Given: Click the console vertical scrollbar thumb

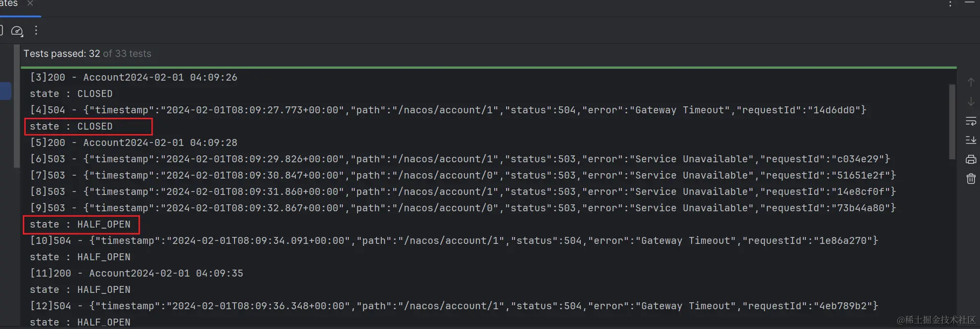Looking at the screenshot, I should click(x=952, y=122).
